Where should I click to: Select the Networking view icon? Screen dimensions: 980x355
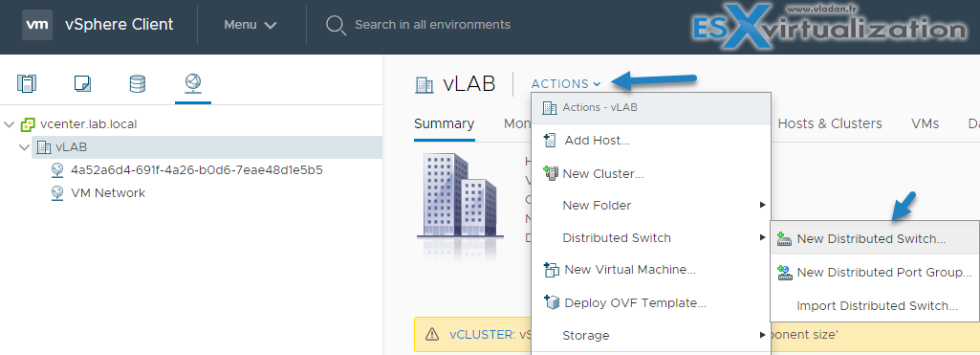192,83
